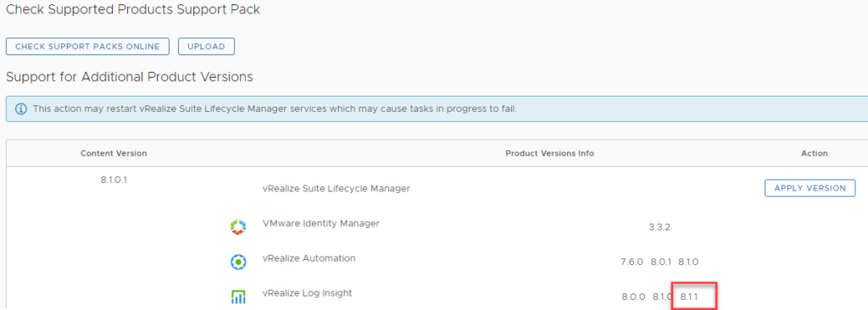Click the Check Support Packs Online button
868x310 pixels.
(87, 47)
